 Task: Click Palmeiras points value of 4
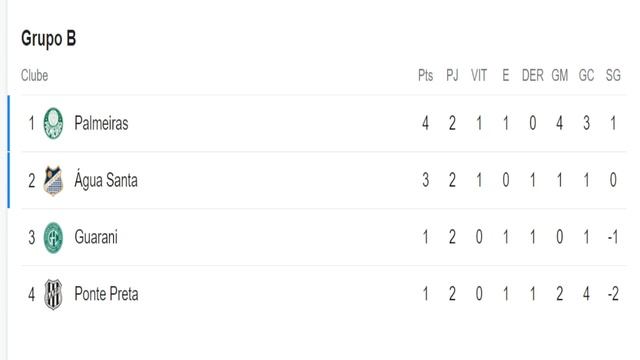click(x=425, y=123)
